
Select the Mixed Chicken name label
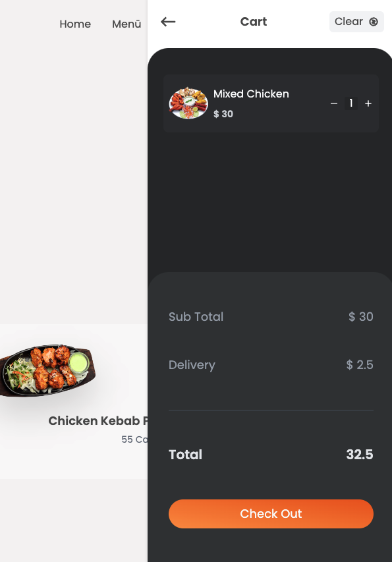(x=251, y=94)
